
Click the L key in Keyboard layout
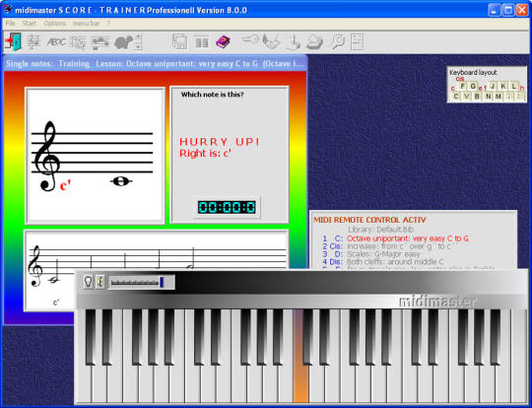coord(514,86)
